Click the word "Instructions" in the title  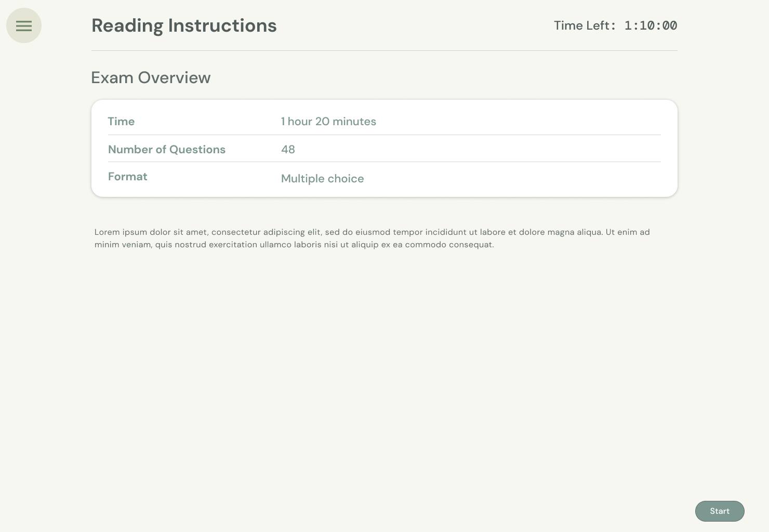(x=222, y=25)
